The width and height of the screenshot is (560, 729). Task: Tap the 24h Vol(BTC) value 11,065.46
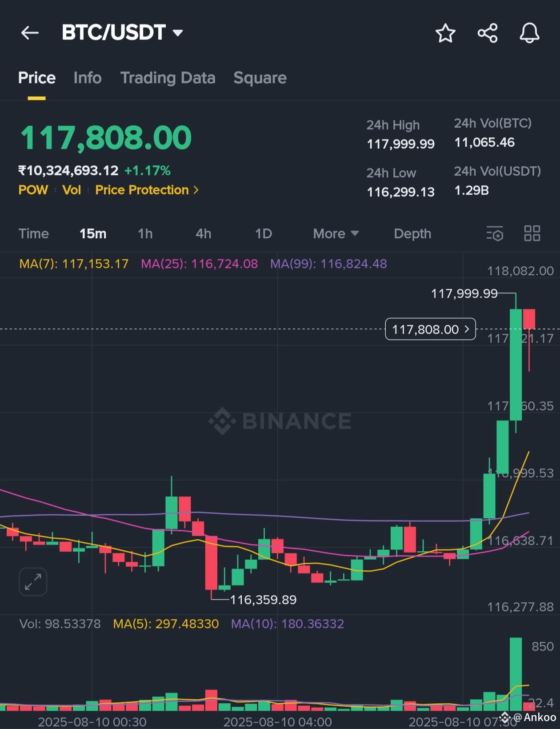coord(484,142)
